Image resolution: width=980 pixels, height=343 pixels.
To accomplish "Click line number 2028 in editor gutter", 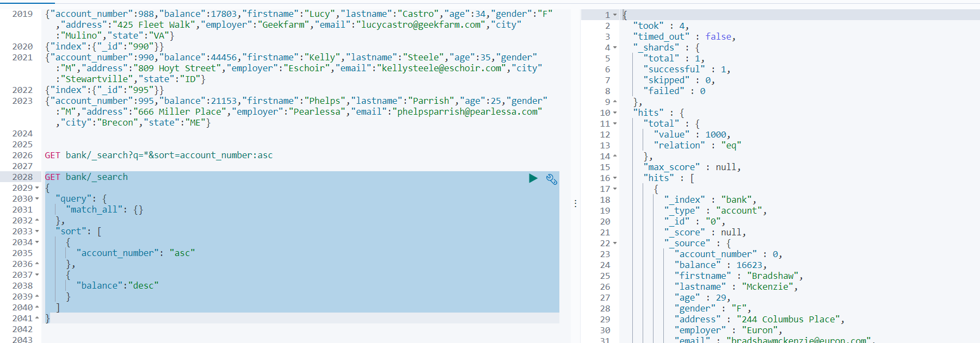I will coord(22,177).
